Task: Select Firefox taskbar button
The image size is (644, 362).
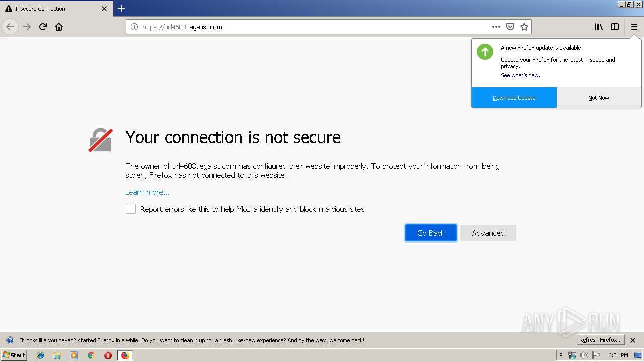Action: pos(125,355)
